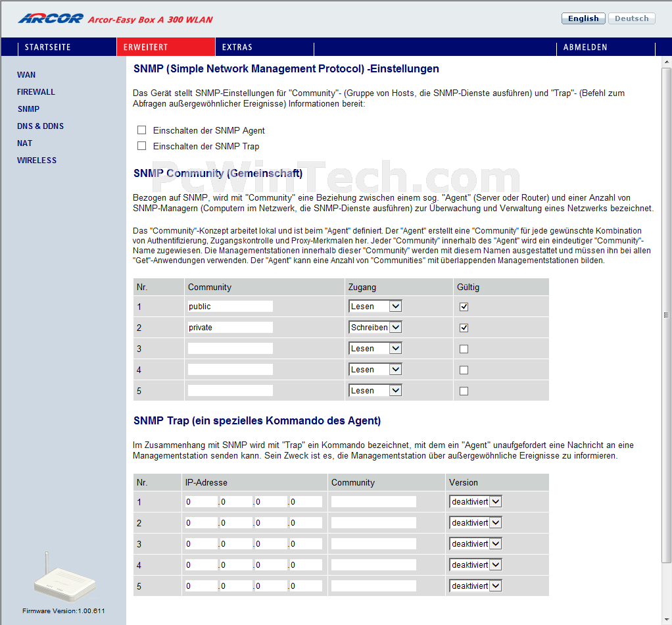
Task: Check Gültig for community row 3
Action: [464, 349]
